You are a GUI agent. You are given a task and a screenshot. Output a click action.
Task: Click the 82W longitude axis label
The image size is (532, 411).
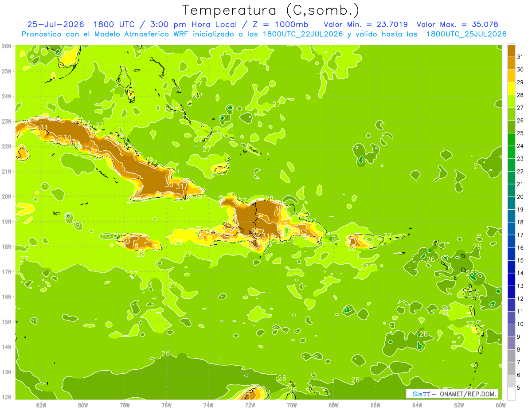pyautogui.click(x=41, y=405)
